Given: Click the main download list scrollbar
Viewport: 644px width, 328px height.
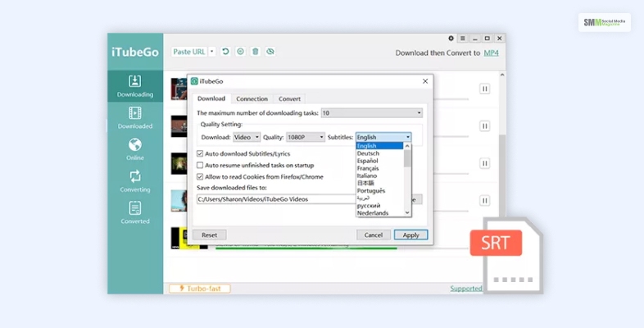Looking at the screenshot, I should 502,177.
